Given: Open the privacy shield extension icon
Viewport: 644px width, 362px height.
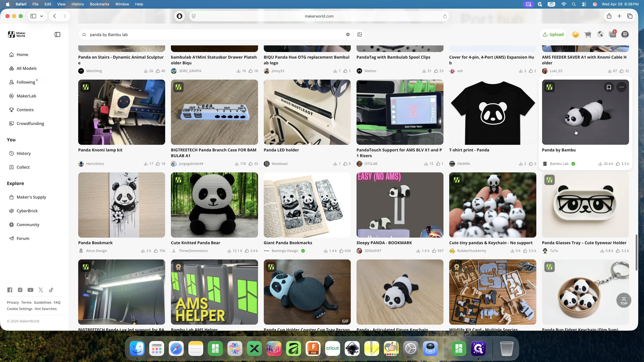Looking at the screenshot, I should point(179,16).
